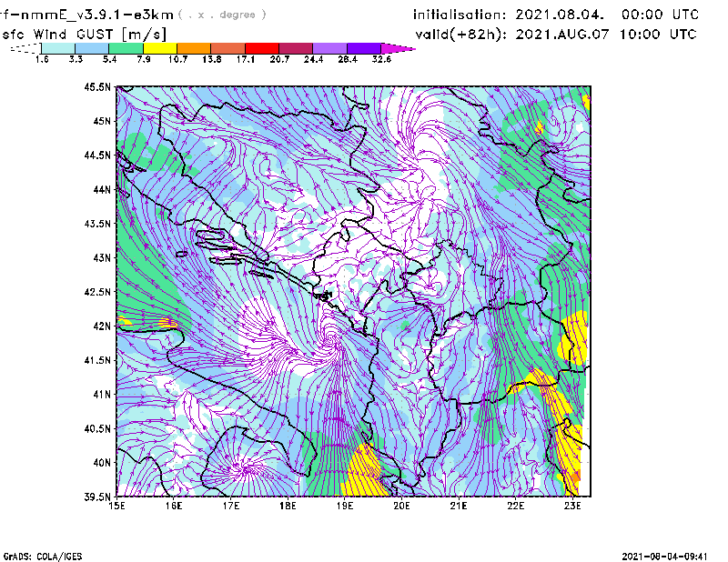
Task: Click the '21E' longitude axis label
Action: [459, 506]
